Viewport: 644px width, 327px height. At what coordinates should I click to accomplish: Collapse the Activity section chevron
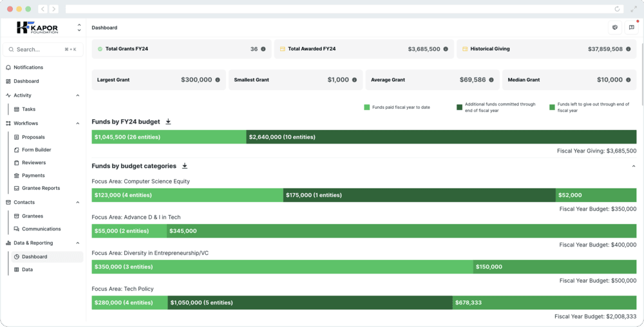pos(78,95)
